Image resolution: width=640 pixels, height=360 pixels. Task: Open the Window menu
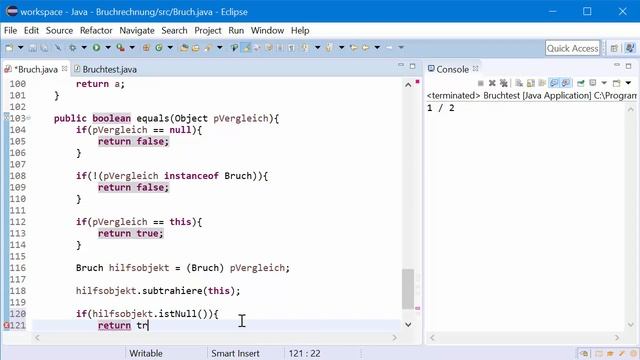pyautogui.click(x=267, y=31)
